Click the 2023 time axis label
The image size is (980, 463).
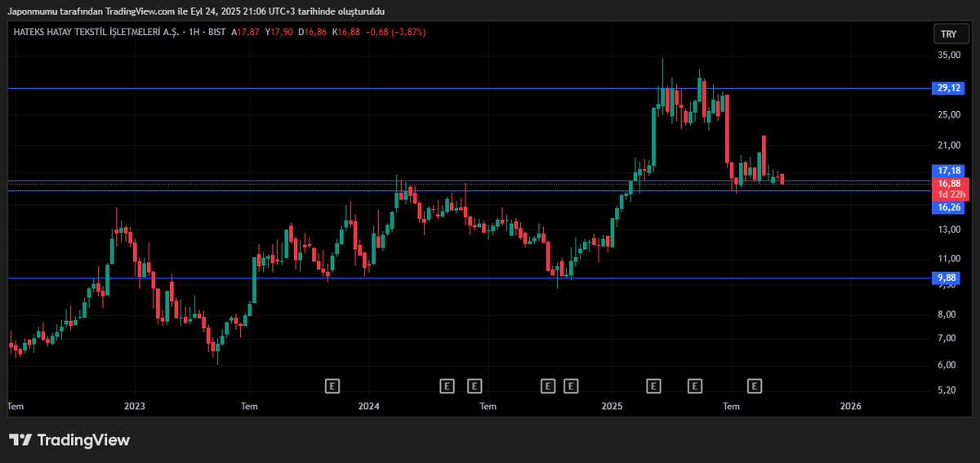pyautogui.click(x=135, y=406)
